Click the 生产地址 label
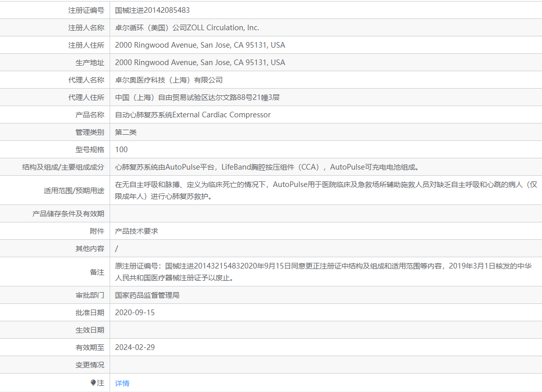542x392 pixels. 90,63
